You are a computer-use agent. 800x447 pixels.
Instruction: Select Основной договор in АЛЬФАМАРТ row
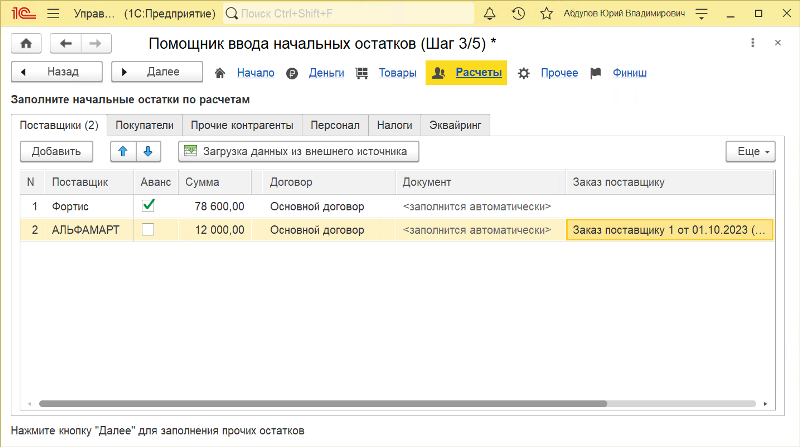[329, 230]
